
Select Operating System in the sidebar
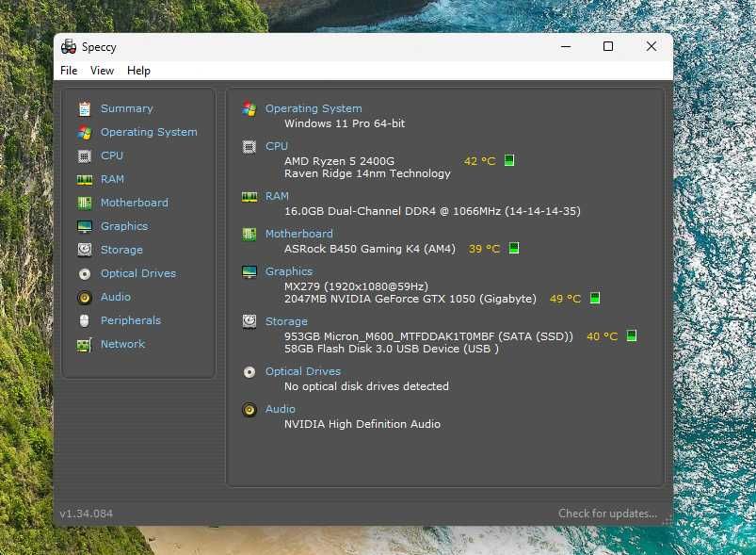149,132
